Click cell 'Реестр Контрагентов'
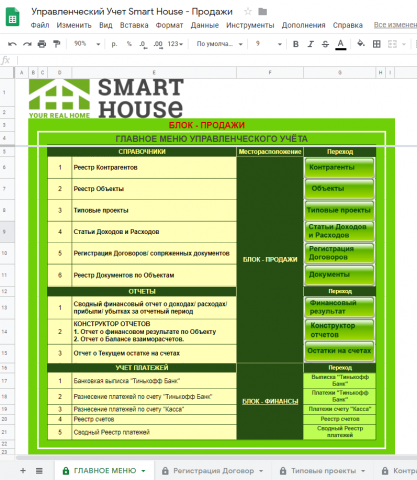Viewport: 417px width, 480px height. tap(154, 167)
